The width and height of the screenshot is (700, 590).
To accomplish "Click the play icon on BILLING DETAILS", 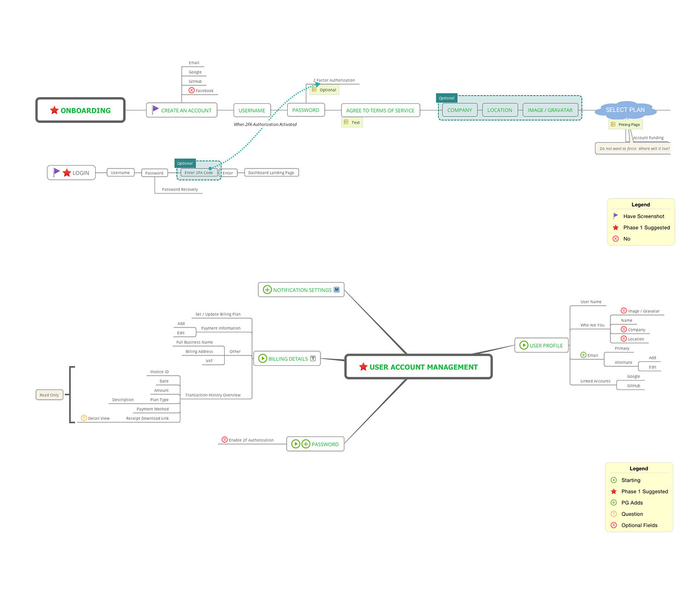I will 262,359.
